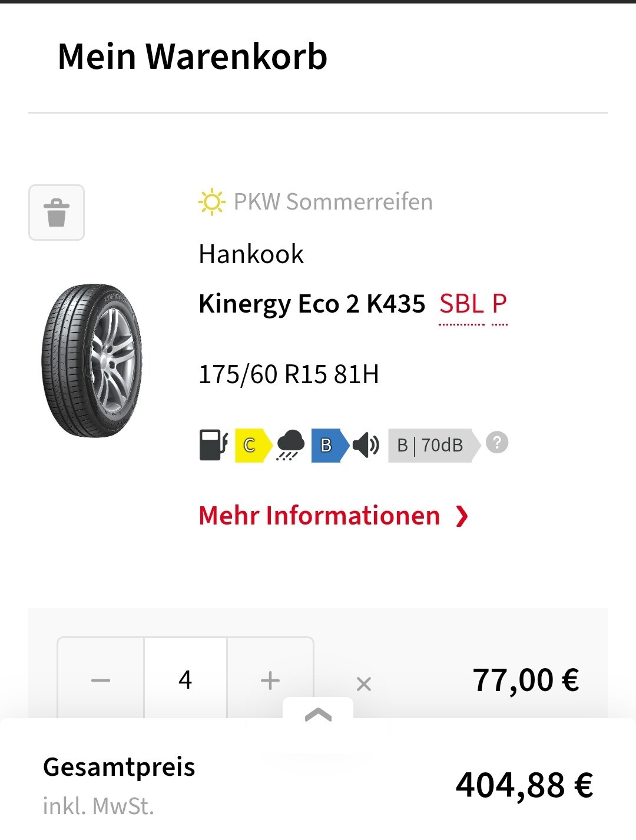636x840 pixels.
Task: Decrease tire quantity with minus button
Action: (x=101, y=680)
